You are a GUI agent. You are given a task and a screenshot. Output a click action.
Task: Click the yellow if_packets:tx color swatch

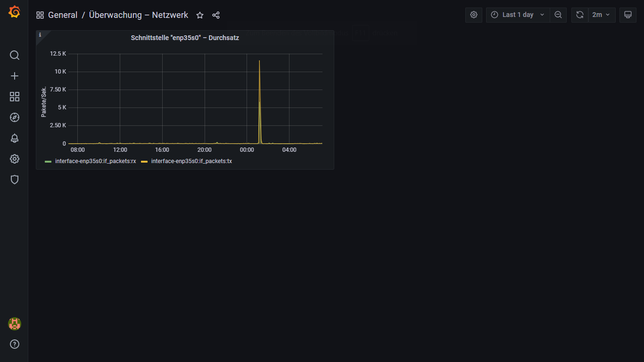pyautogui.click(x=144, y=161)
